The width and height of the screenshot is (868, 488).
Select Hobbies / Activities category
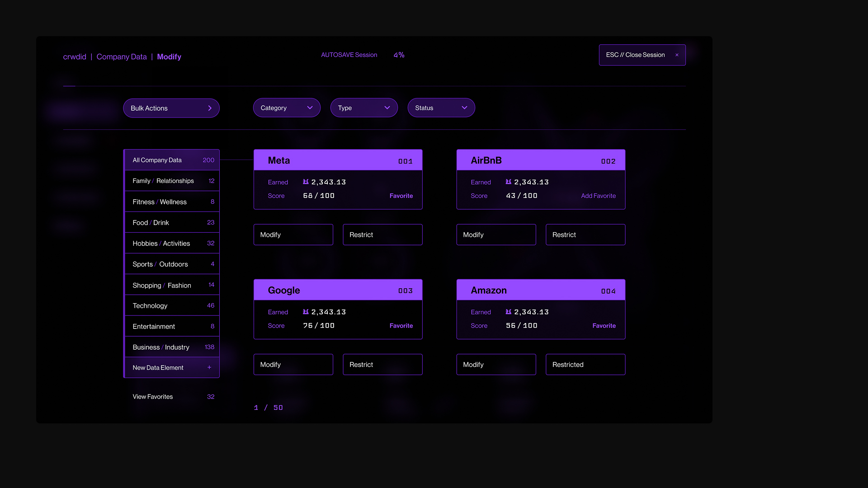(x=172, y=243)
